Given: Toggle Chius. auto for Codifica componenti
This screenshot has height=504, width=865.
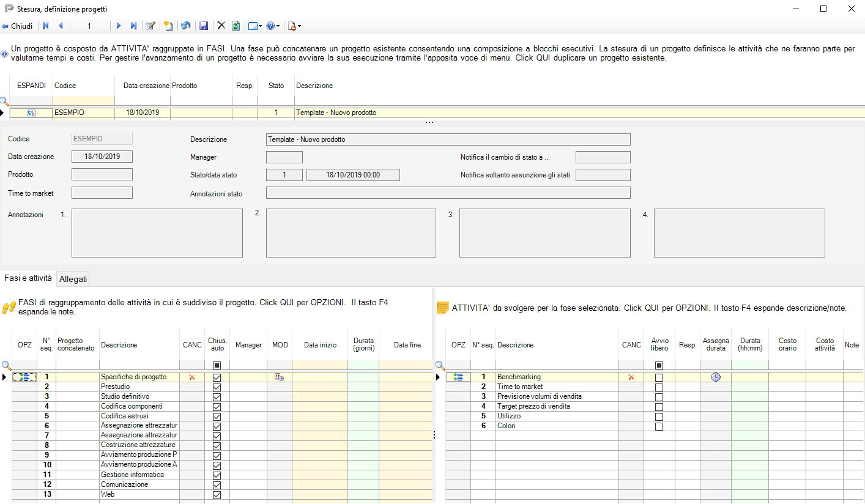Looking at the screenshot, I should click(x=217, y=407).
